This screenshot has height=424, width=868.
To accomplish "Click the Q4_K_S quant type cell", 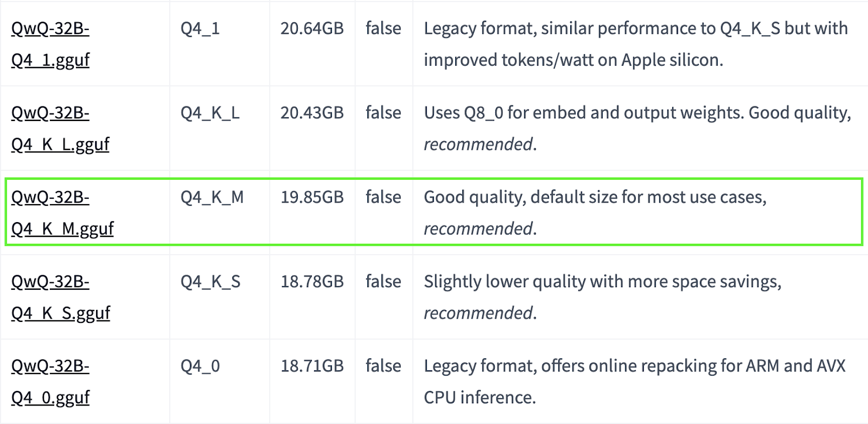I will click(x=210, y=282).
